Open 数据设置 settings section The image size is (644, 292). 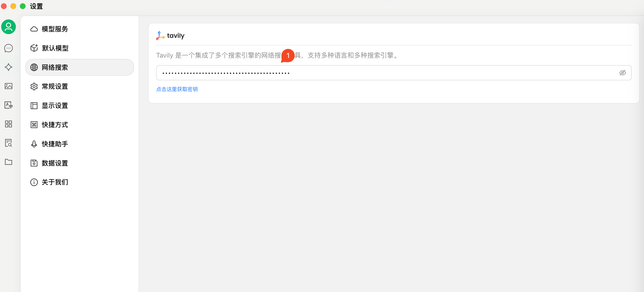coord(55,163)
